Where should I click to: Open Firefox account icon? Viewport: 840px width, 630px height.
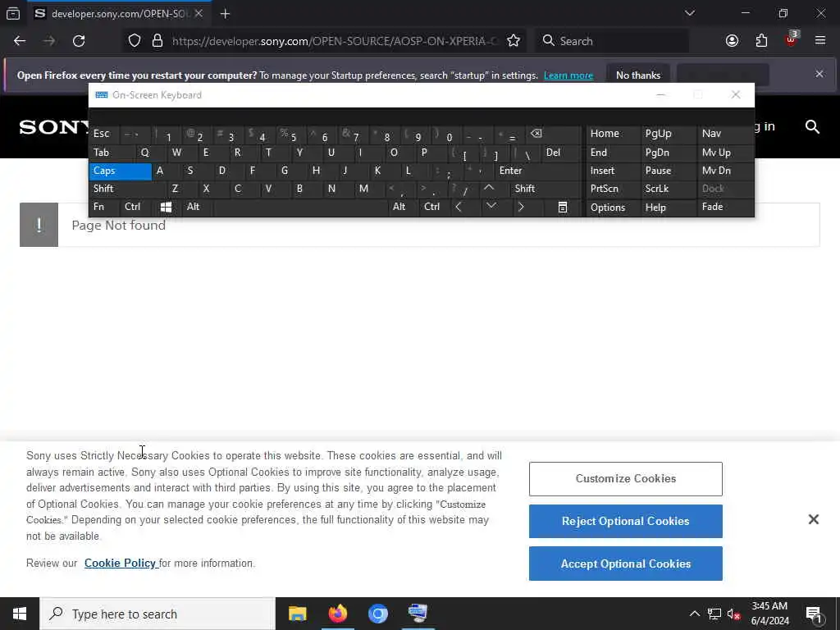pos(732,41)
